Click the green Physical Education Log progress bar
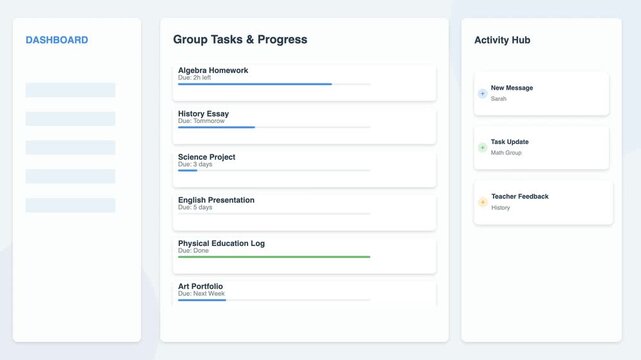 [274, 257]
